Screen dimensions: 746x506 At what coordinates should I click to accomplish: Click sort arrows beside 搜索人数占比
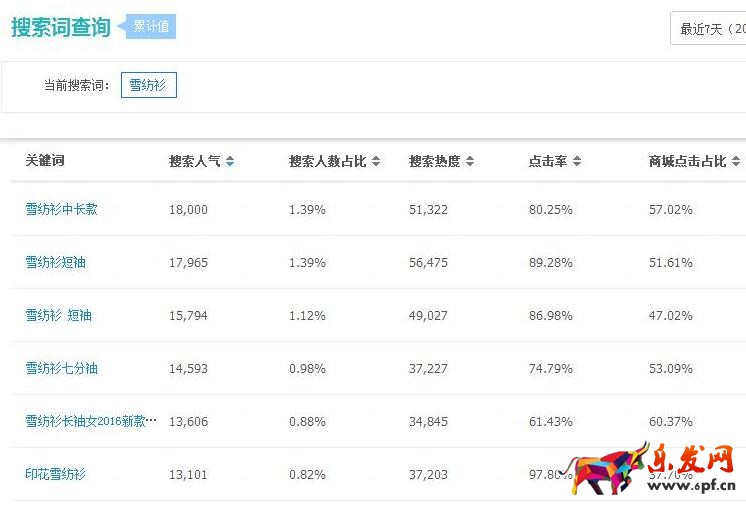tap(374, 162)
